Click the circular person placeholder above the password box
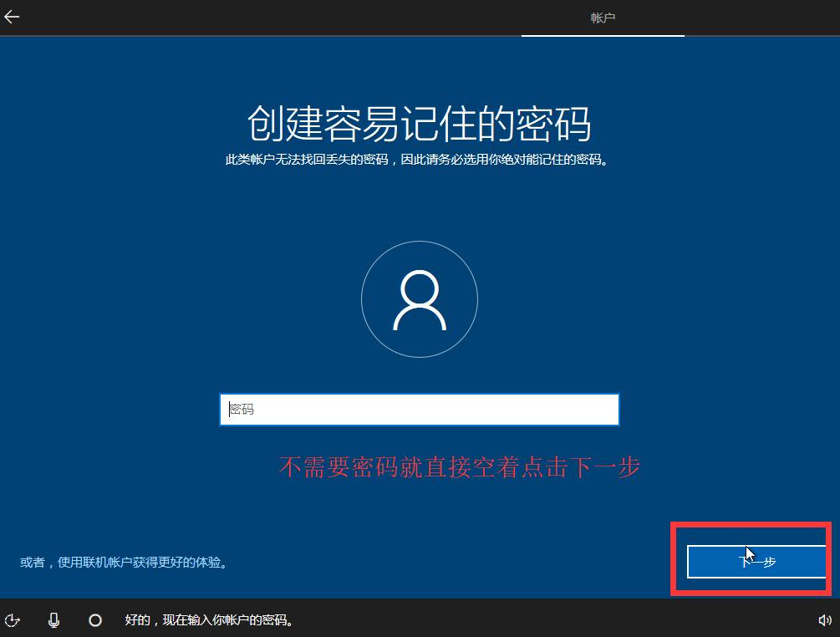Screen dimensions: 840x637 (x=419, y=298)
